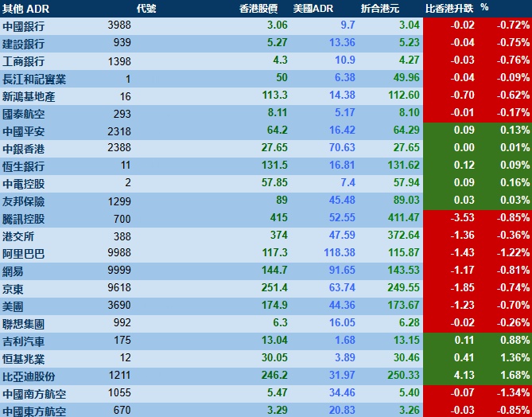
Task: Click HKD equivalent value 49.96
Action: pos(406,77)
